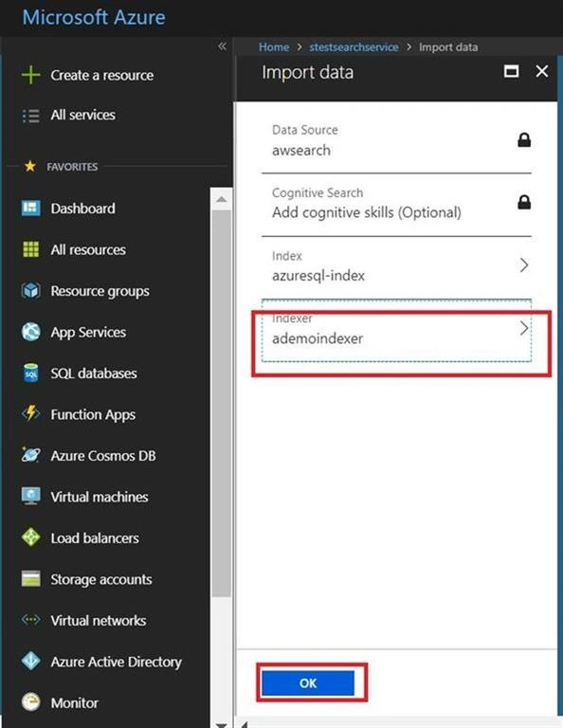Click the sidebar scroll down arrow
The width and height of the screenshot is (563, 728).
coord(222,724)
